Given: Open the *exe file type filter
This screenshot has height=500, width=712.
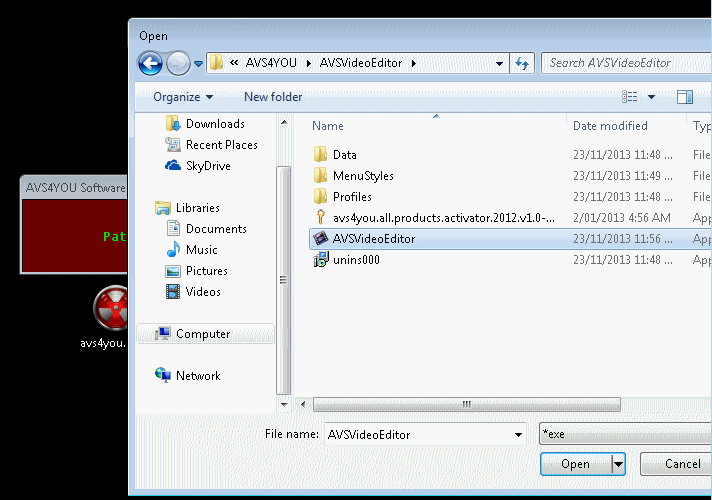Looking at the screenshot, I should (625, 434).
